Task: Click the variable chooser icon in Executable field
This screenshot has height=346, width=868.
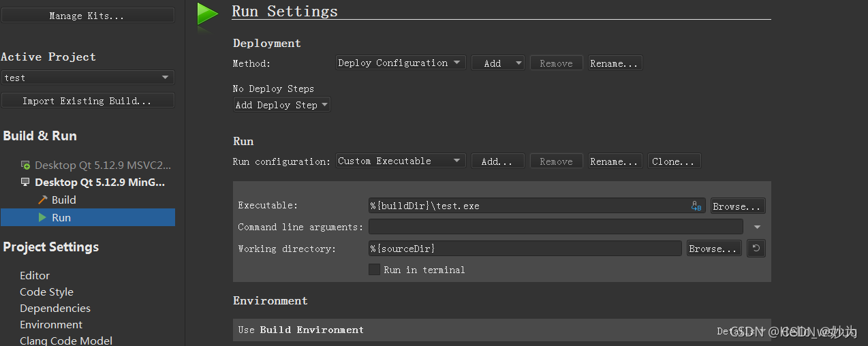Action: (696, 206)
